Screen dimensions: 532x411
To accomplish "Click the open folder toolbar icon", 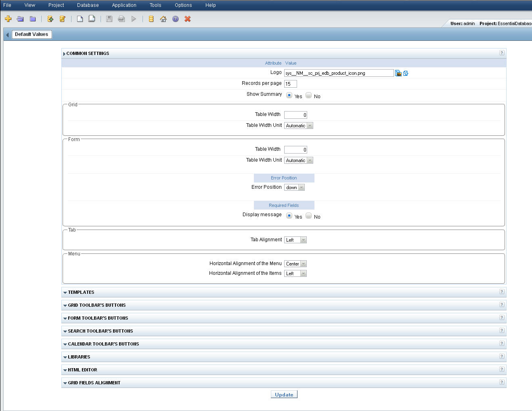I will click(x=20, y=19).
